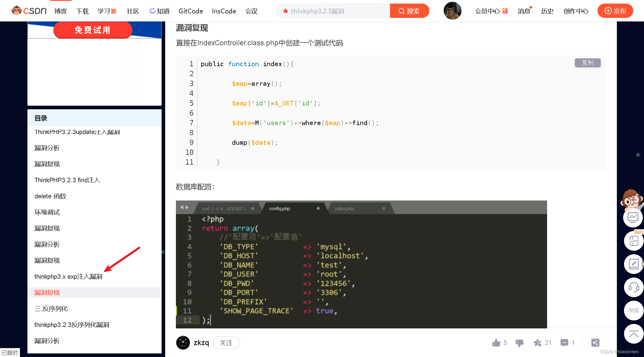This screenshot has height=357, width=644.
Task: Click the star favorite icon
Action: tap(537, 343)
